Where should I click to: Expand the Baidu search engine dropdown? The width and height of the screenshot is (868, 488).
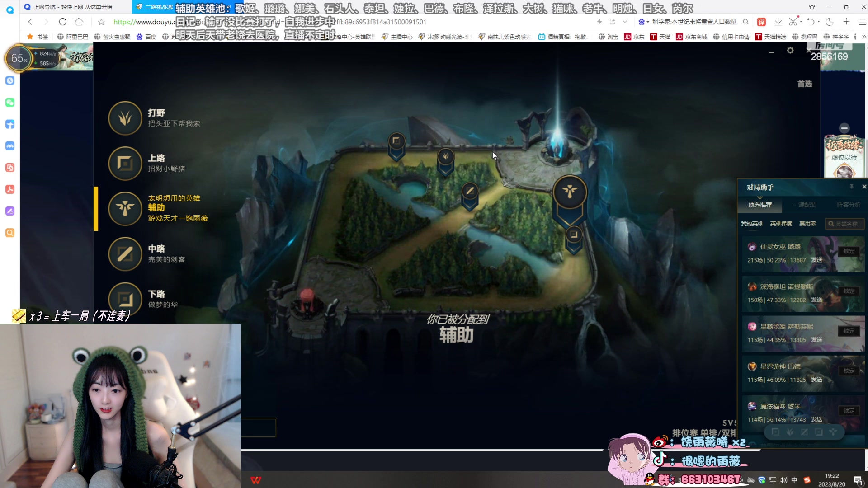pyautogui.click(x=648, y=22)
